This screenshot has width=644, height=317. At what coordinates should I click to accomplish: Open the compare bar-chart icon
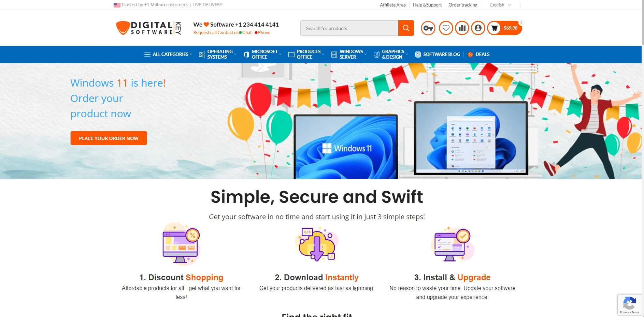point(462,28)
